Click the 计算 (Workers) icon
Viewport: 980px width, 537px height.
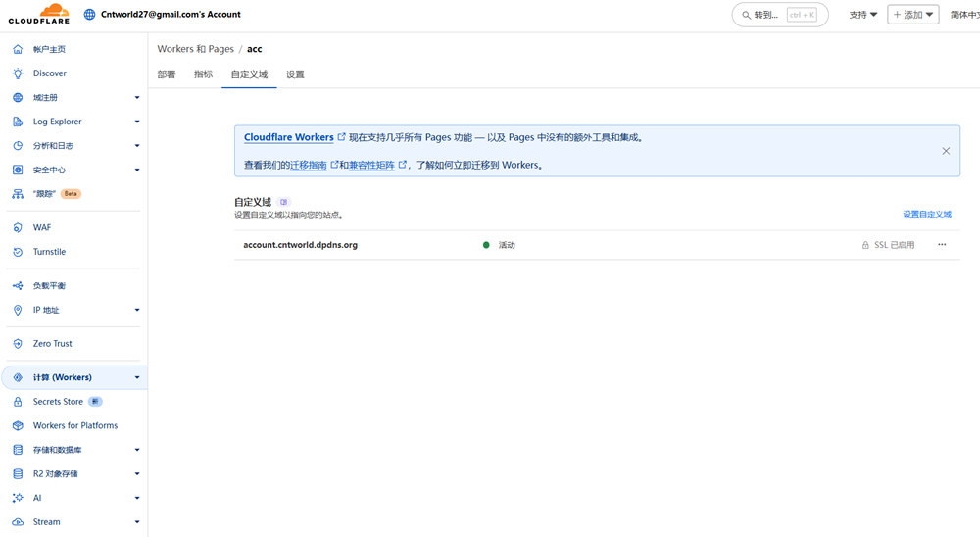click(x=18, y=377)
